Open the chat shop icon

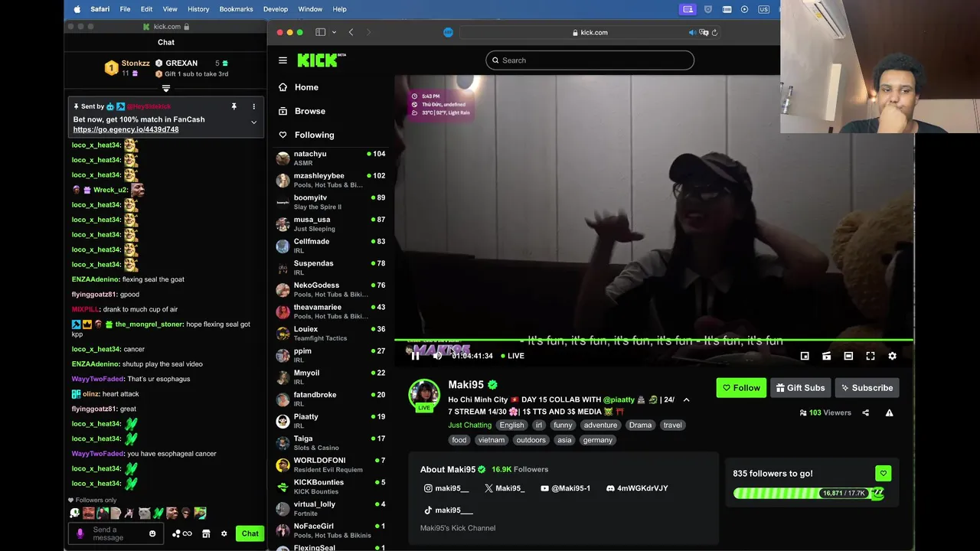[x=206, y=533]
